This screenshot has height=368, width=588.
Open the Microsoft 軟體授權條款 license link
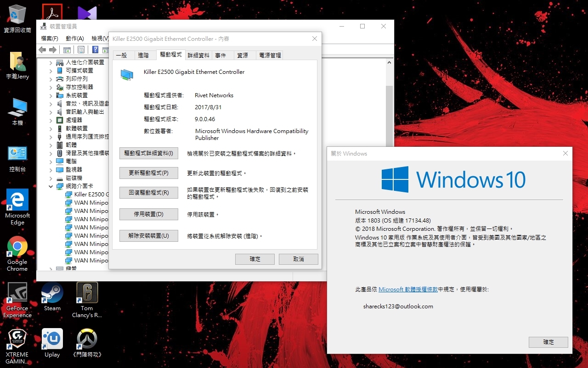point(408,290)
